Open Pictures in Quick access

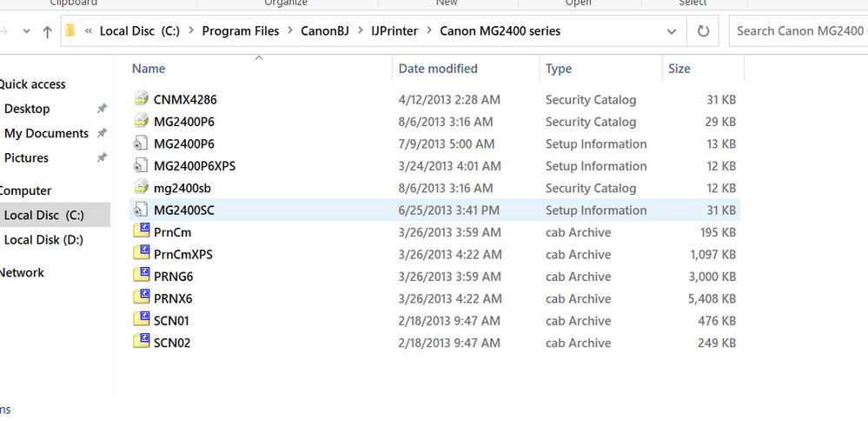(x=26, y=158)
